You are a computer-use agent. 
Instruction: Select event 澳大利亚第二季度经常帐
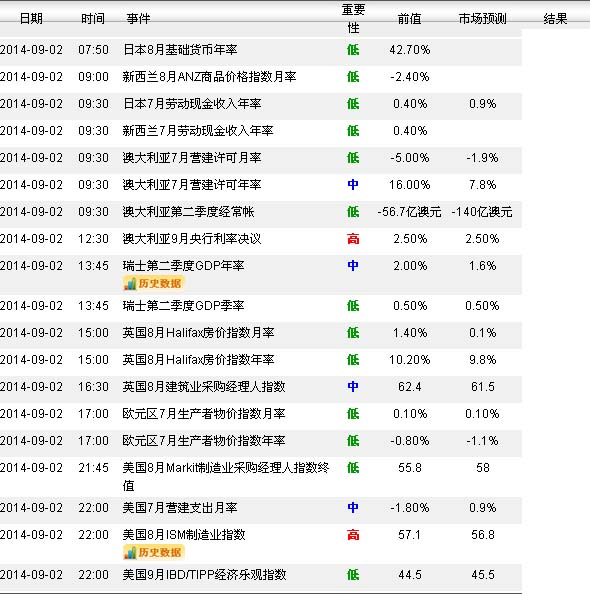click(x=188, y=212)
